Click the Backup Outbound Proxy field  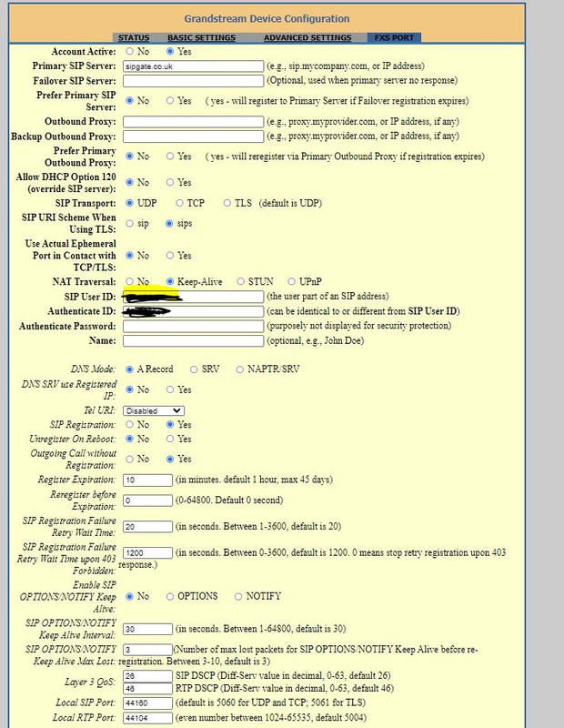[x=193, y=136]
